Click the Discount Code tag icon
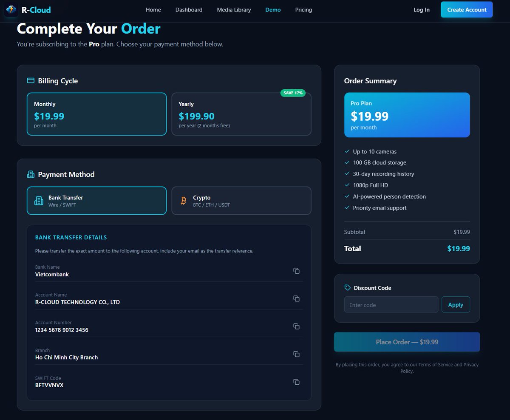 click(348, 288)
